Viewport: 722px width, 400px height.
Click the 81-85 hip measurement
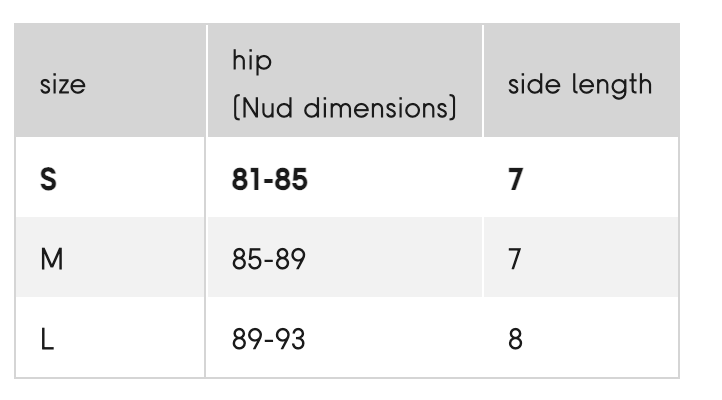click(x=270, y=180)
